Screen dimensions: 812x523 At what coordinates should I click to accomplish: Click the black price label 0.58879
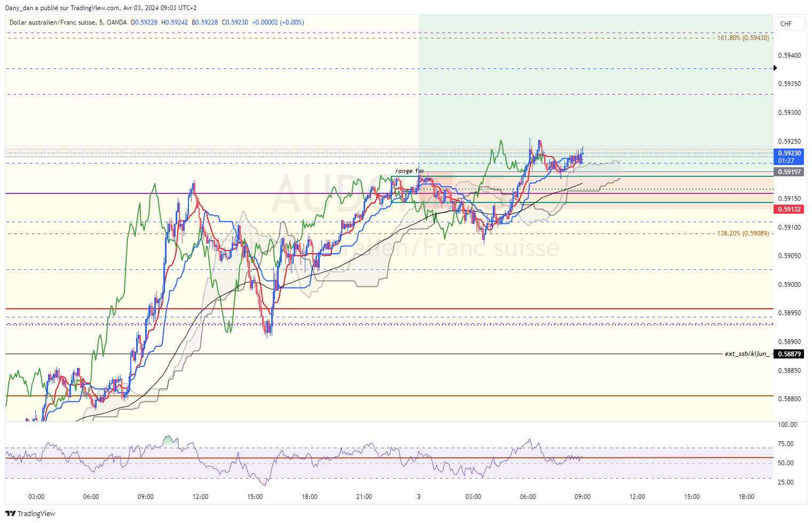[789, 354]
